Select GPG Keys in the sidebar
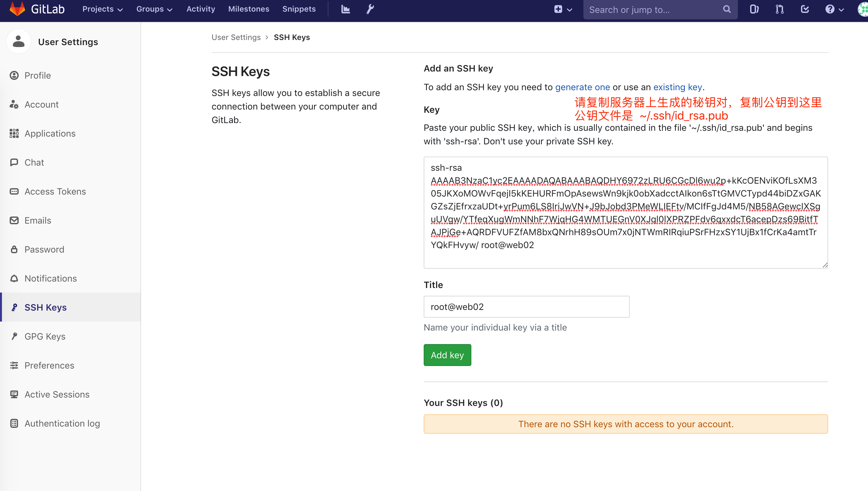This screenshot has width=868, height=491. [45, 337]
